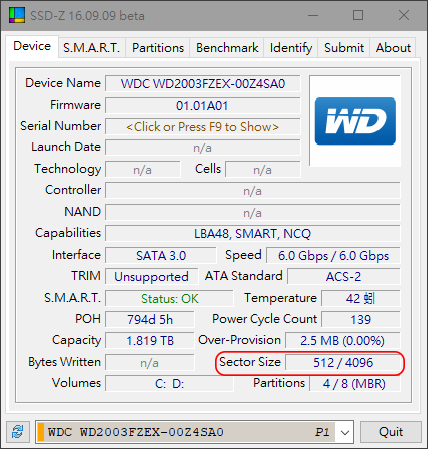Click the Interface value SATA 3.0
Viewport: 428px width, 449px height.
point(161,256)
